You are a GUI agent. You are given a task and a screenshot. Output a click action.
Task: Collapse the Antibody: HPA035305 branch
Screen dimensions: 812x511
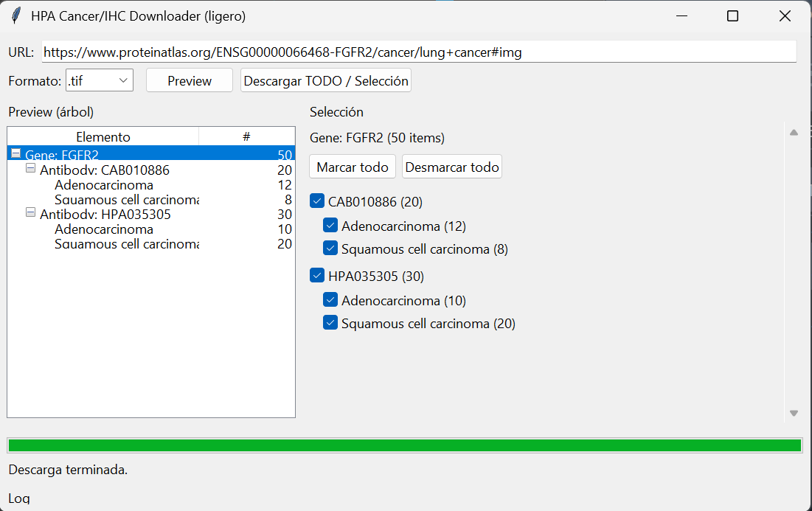point(31,214)
